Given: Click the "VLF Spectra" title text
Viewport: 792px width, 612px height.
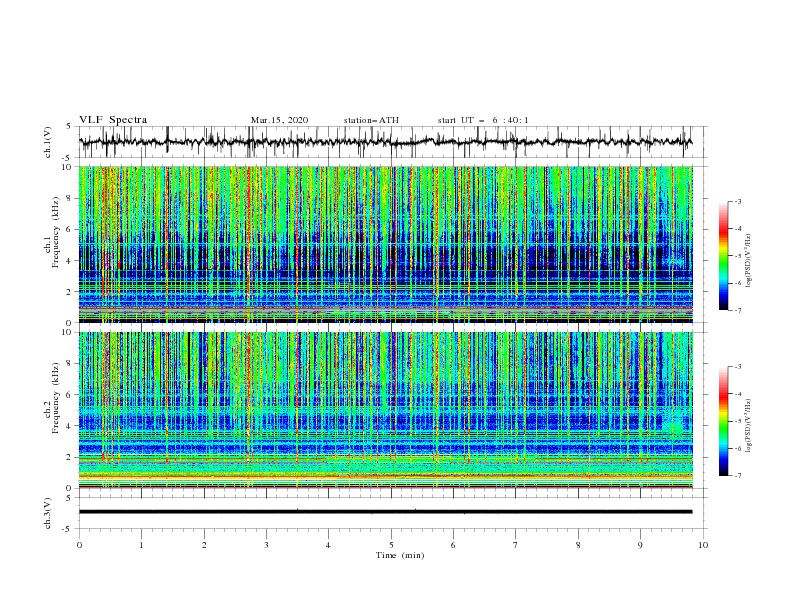Looking at the screenshot, I should [113, 120].
